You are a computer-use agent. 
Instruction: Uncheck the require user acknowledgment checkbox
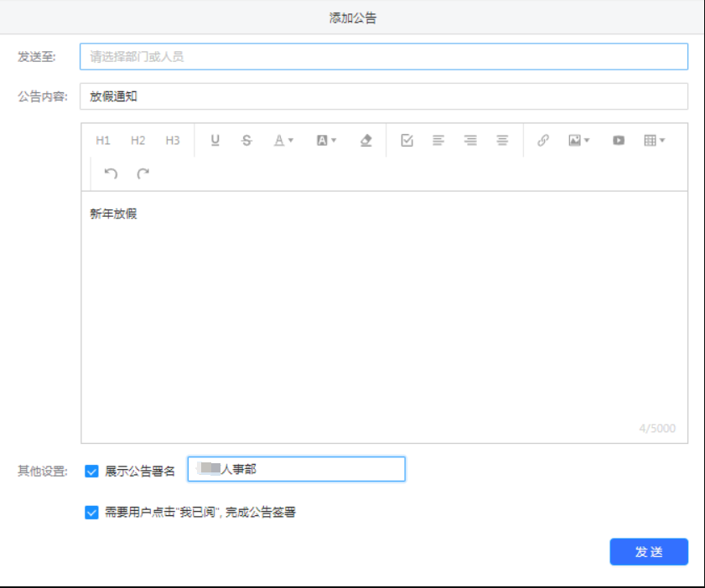(x=92, y=513)
